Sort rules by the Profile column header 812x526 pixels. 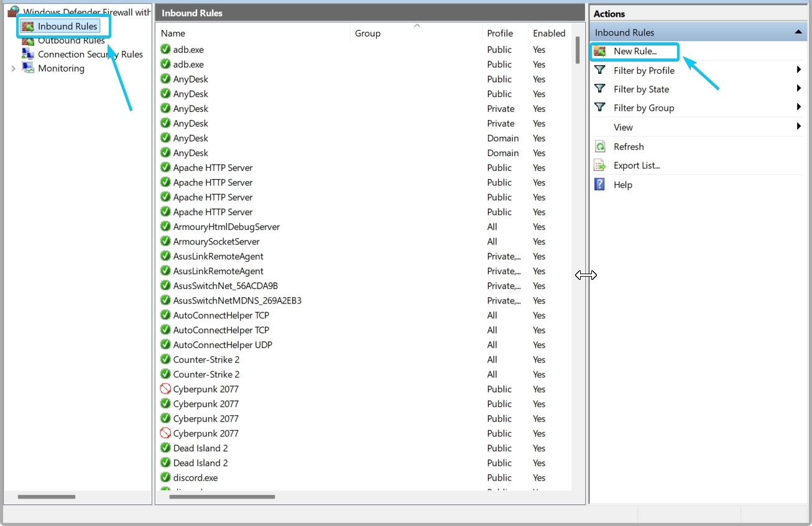500,34
